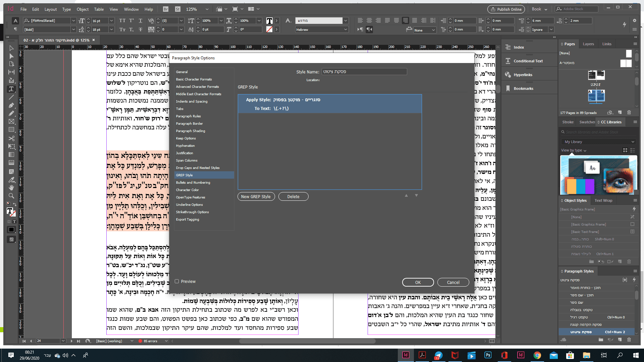Select the Rectangle Frame tool
The height and width of the screenshot is (362, 644).
tap(11, 121)
